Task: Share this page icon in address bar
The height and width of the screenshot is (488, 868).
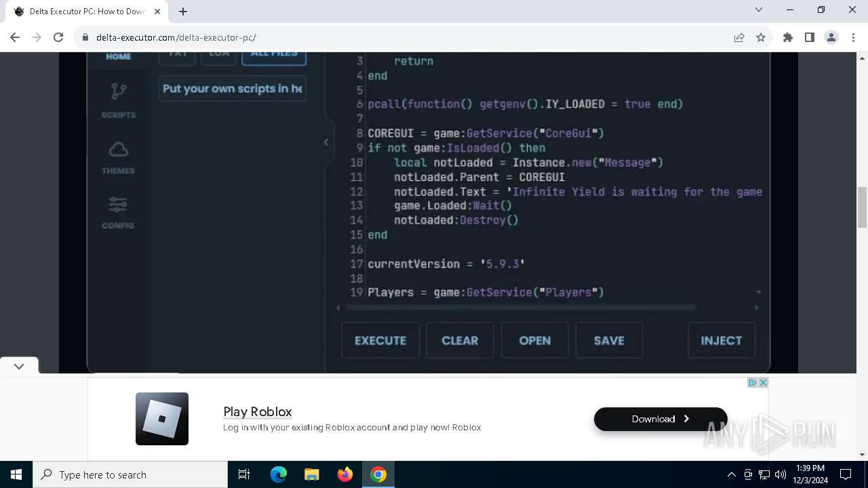Action: pos(739,37)
